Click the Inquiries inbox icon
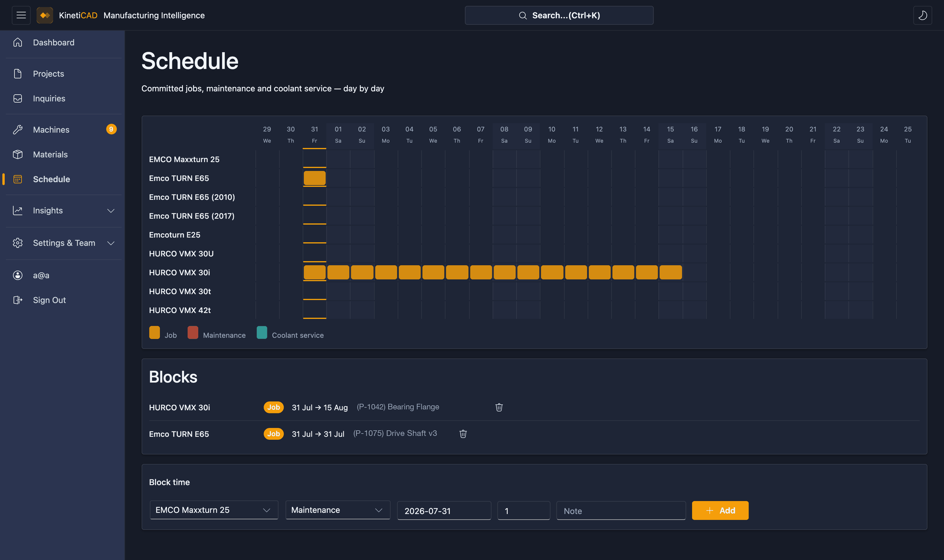 [x=18, y=98]
